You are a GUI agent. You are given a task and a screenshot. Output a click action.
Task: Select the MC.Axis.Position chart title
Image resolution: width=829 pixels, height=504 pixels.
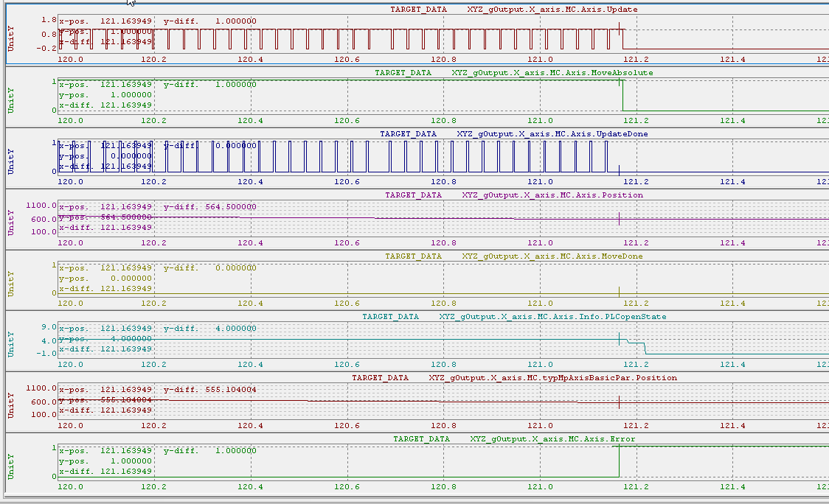pyautogui.click(x=514, y=195)
